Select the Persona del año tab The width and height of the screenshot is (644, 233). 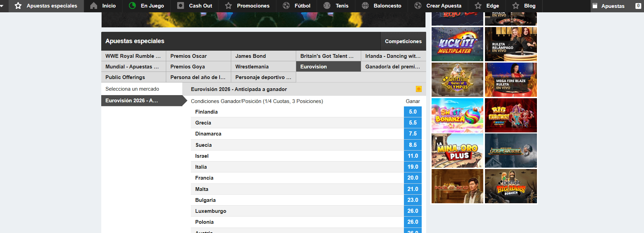tap(198, 77)
